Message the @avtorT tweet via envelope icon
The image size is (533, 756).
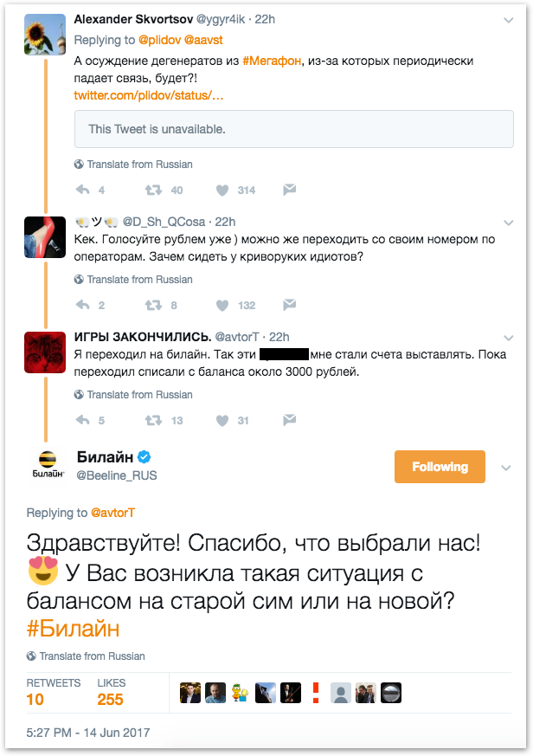click(x=290, y=420)
